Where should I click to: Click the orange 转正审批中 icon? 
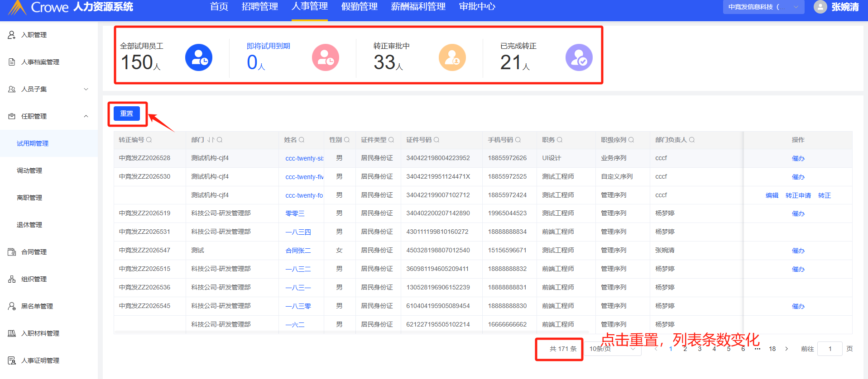452,57
